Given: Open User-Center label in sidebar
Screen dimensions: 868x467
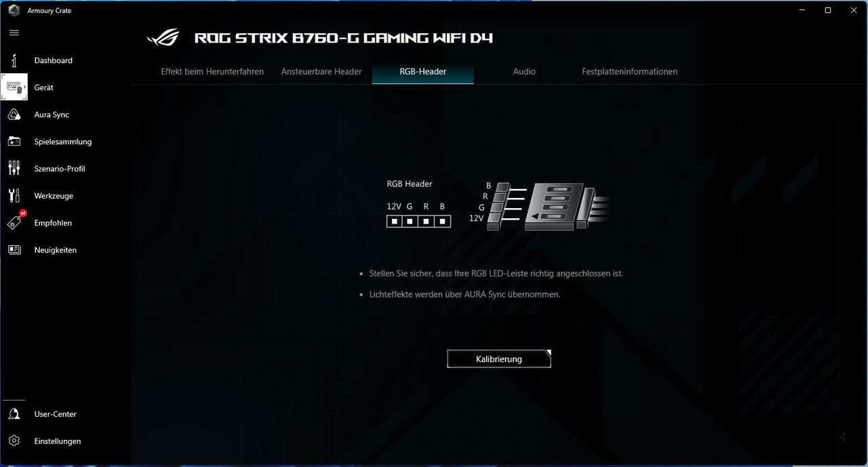Looking at the screenshot, I should pos(56,414).
